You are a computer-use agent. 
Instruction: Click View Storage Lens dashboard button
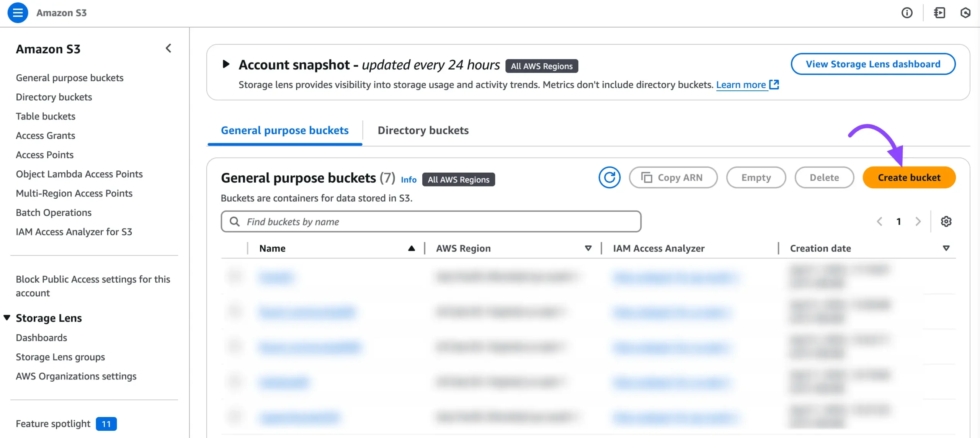(x=873, y=64)
